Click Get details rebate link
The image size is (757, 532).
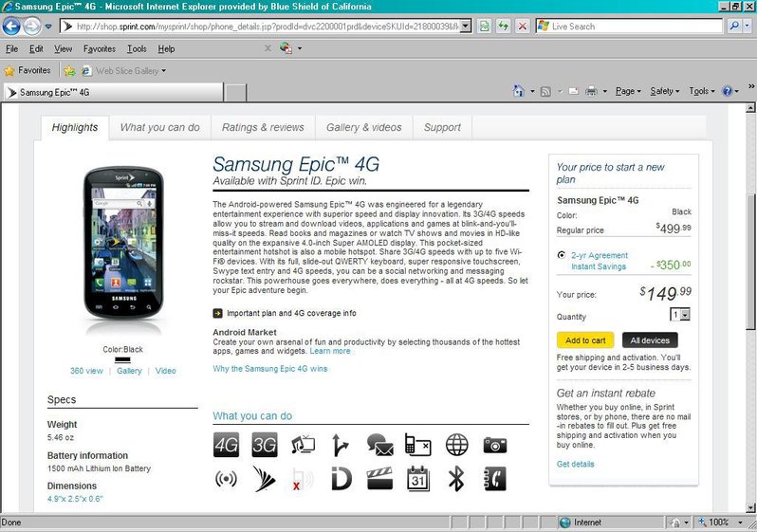pos(576,464)
